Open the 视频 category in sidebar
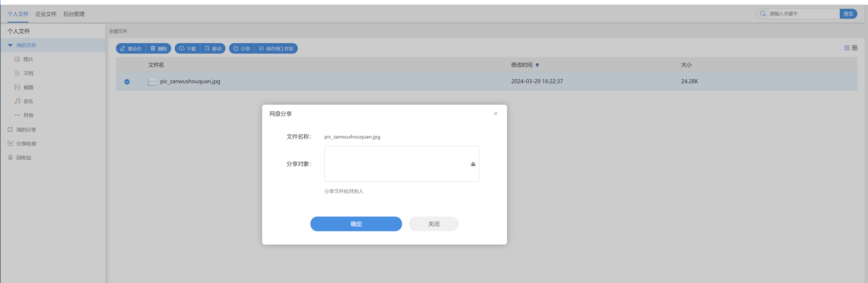 [28, 87]
